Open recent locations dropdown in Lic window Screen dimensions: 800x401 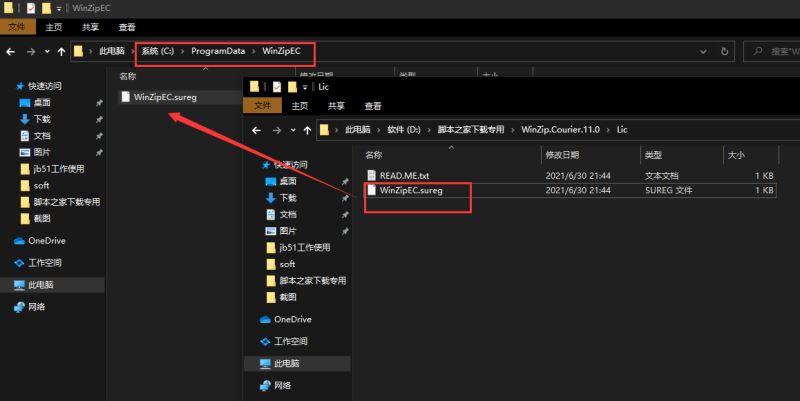tap(293, 130)
